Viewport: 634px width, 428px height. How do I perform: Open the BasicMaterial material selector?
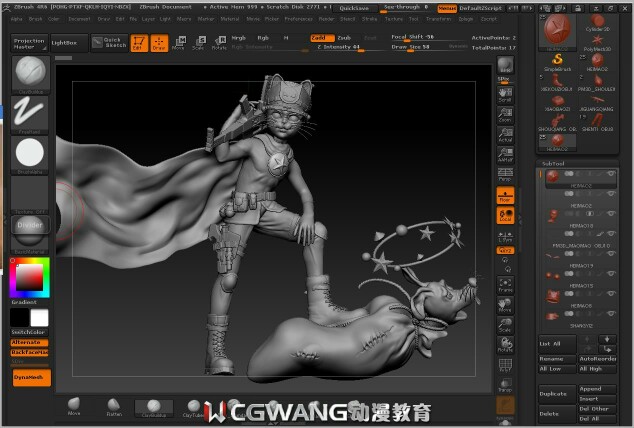(x=30, y=235)
